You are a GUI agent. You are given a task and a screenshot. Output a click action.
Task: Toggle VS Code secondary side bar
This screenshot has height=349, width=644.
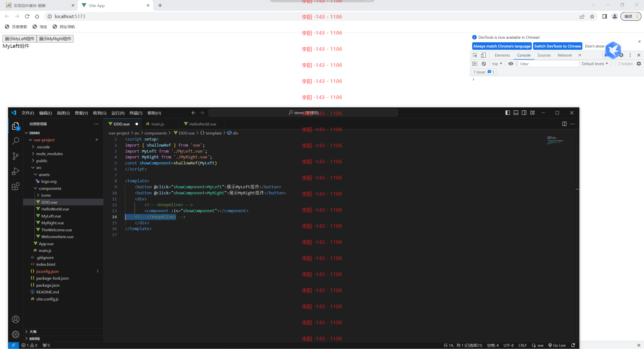click(524, 113)
